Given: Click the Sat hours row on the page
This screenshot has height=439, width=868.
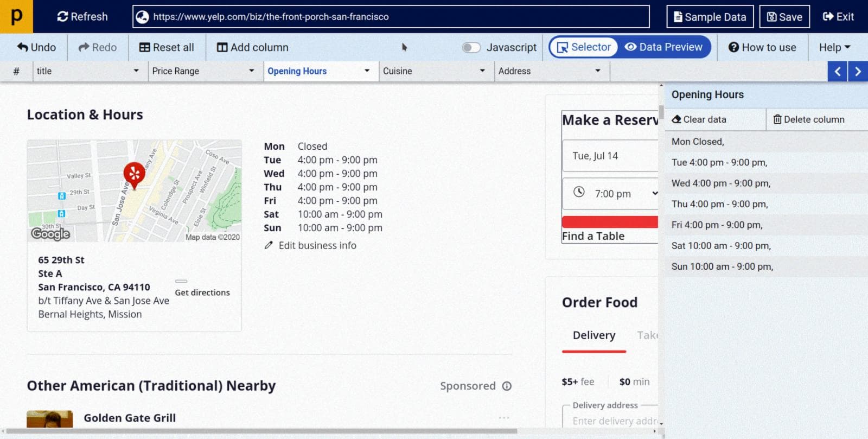Looking at the screenshot, I should pyautogui.click(x=323, y=214).
